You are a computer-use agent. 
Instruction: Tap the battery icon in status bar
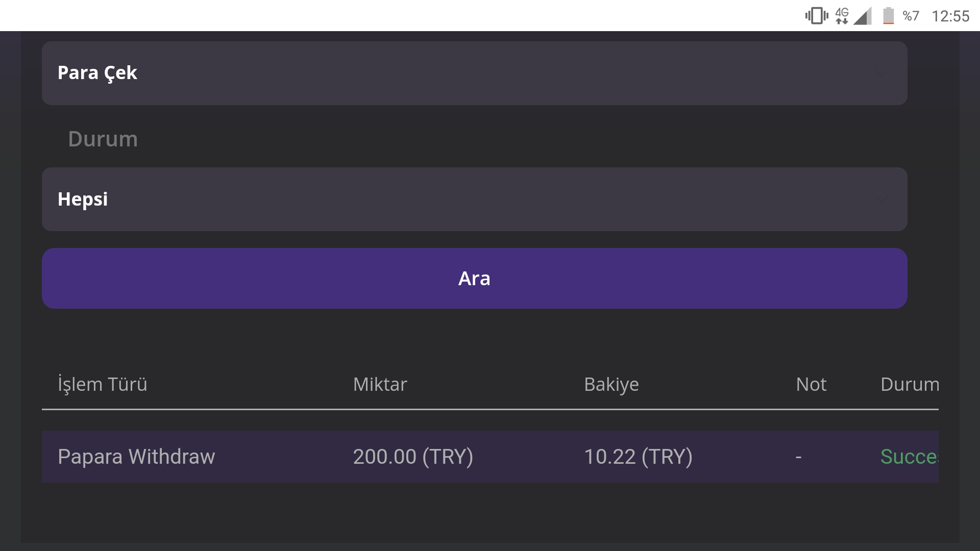pos(888,16)
